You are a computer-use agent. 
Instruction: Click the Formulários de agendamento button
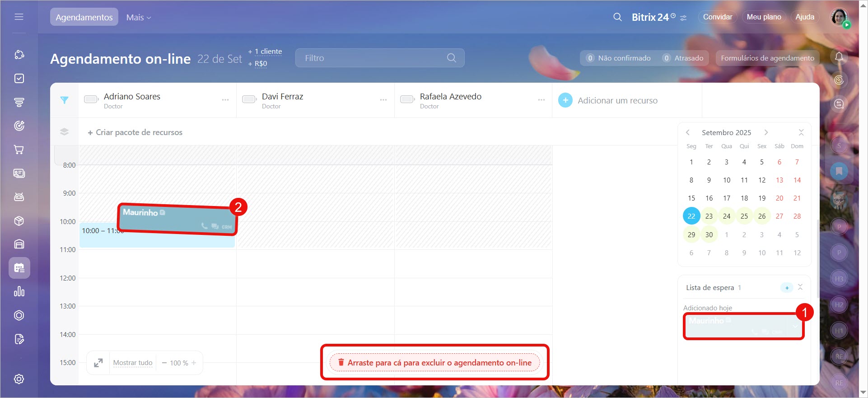(767, 58)
